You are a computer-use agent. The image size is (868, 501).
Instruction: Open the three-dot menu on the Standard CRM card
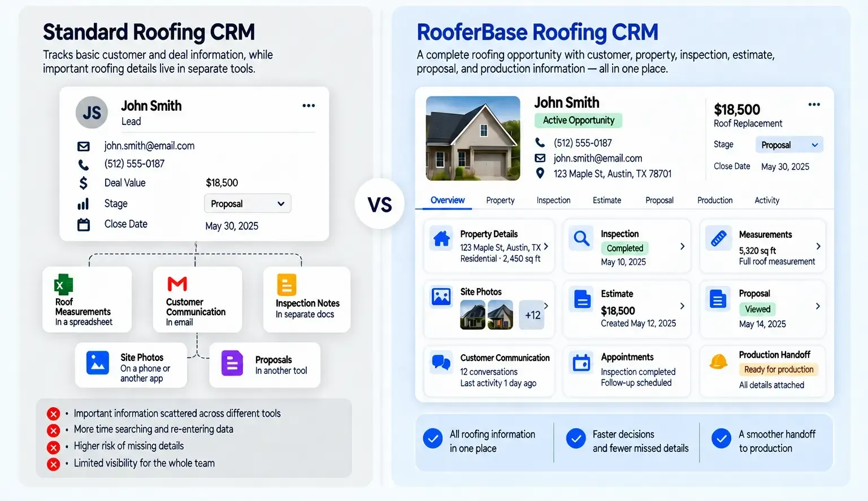point(309,106)
